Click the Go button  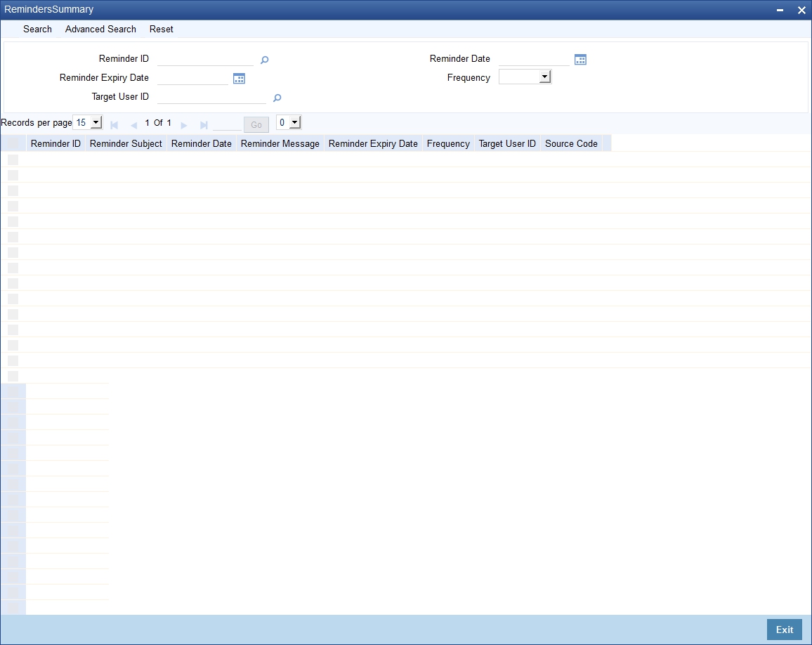point(256,125)
